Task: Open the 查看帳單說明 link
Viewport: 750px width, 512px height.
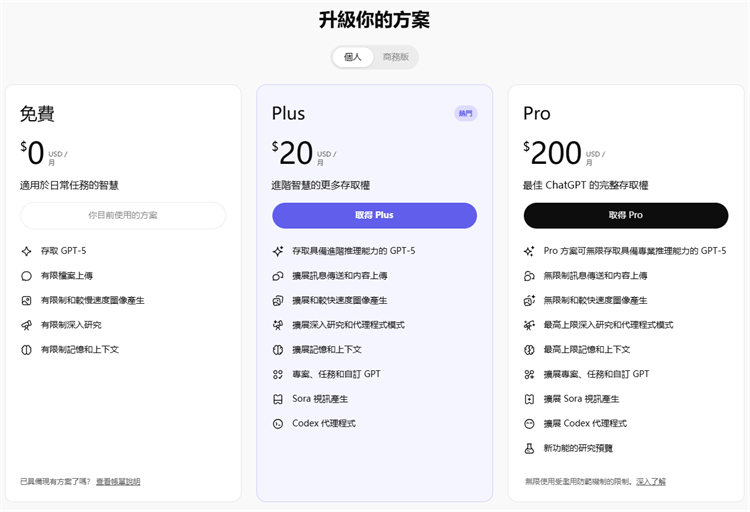Action: pyautogui.click(x=118, y=481)
